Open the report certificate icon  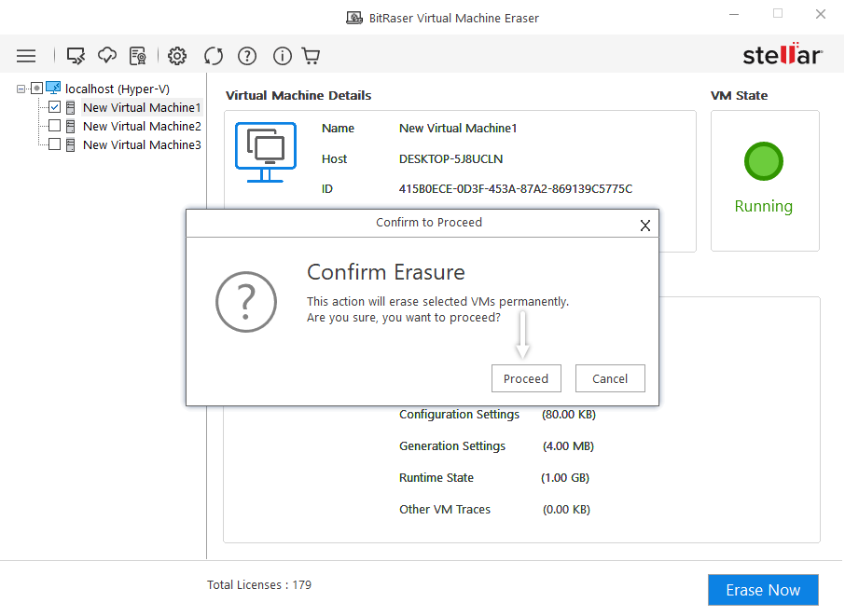[x=138, y=56]
